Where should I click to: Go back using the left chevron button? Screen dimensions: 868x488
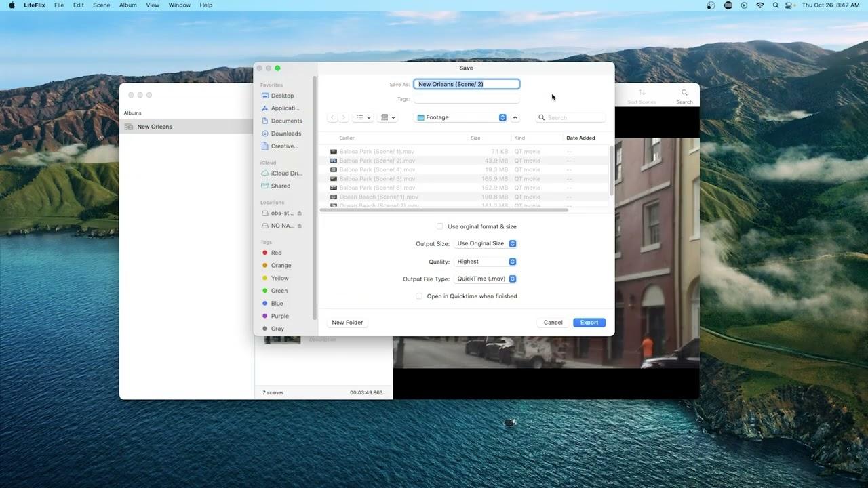332,117
